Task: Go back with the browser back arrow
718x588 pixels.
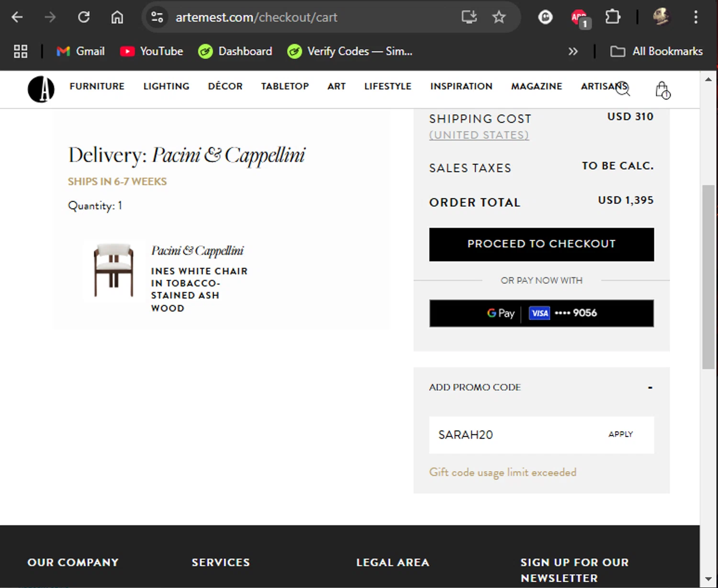Action: (x=17, y=17)
